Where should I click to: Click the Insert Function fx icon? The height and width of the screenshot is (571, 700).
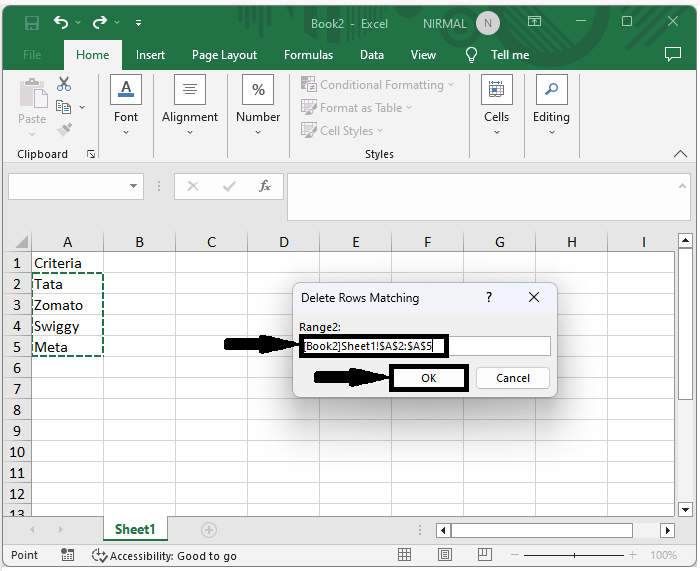265,186
